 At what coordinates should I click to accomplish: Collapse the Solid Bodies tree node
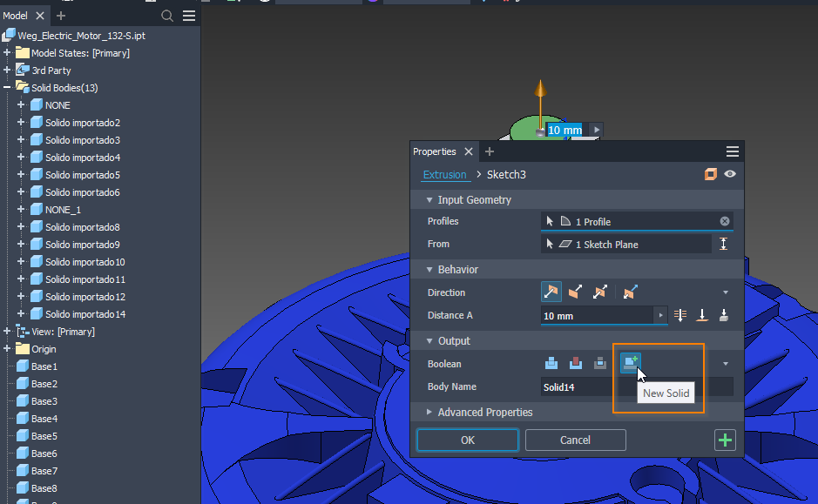click(x=7, y=87)
